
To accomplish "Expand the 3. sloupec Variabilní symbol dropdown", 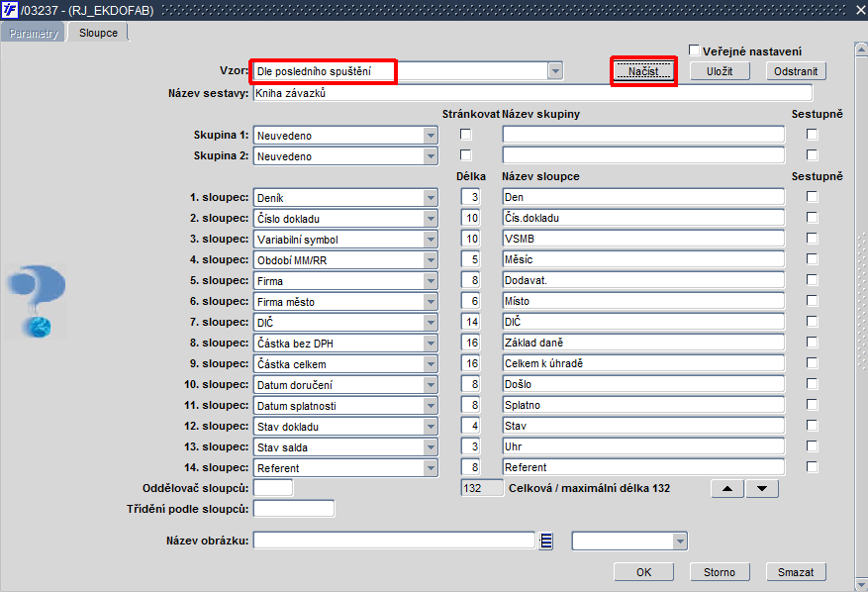I will 431,240.
